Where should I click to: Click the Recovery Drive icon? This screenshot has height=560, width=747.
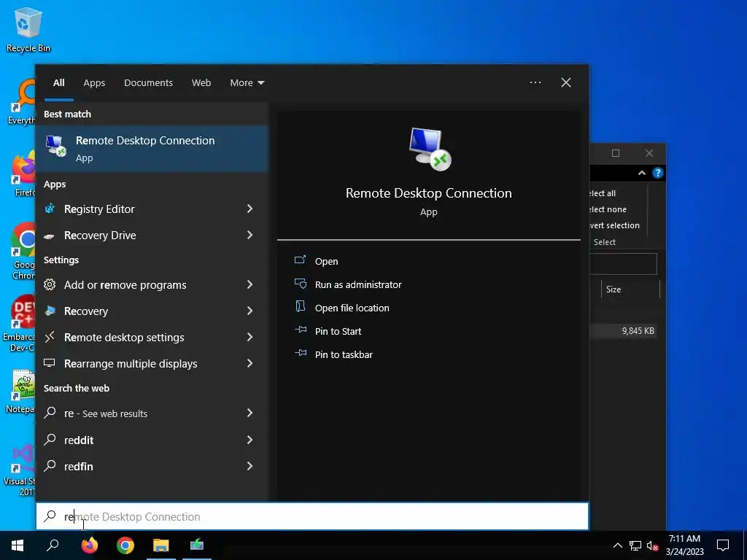(x=50, y=236)
